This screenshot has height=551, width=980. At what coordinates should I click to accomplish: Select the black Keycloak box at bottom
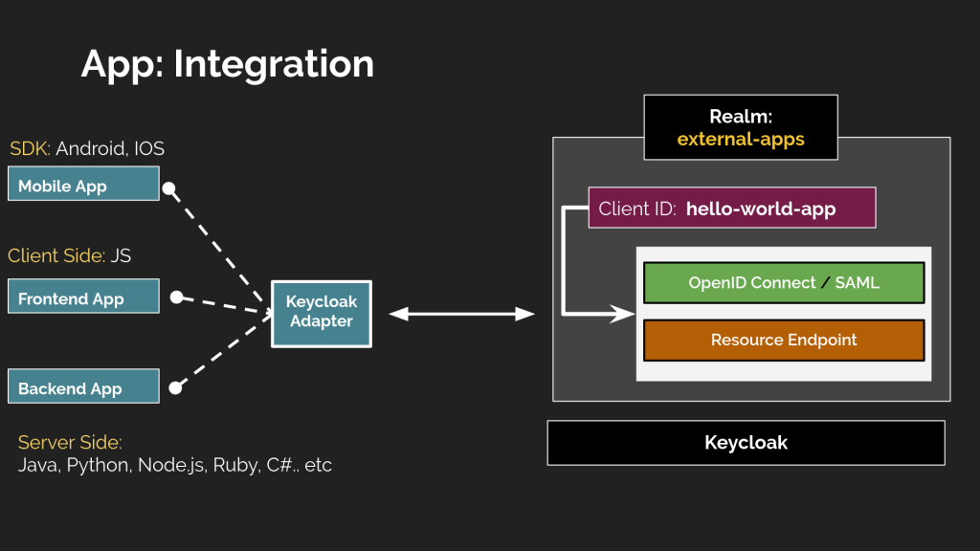pyautogui.click(x=746, y=442)
